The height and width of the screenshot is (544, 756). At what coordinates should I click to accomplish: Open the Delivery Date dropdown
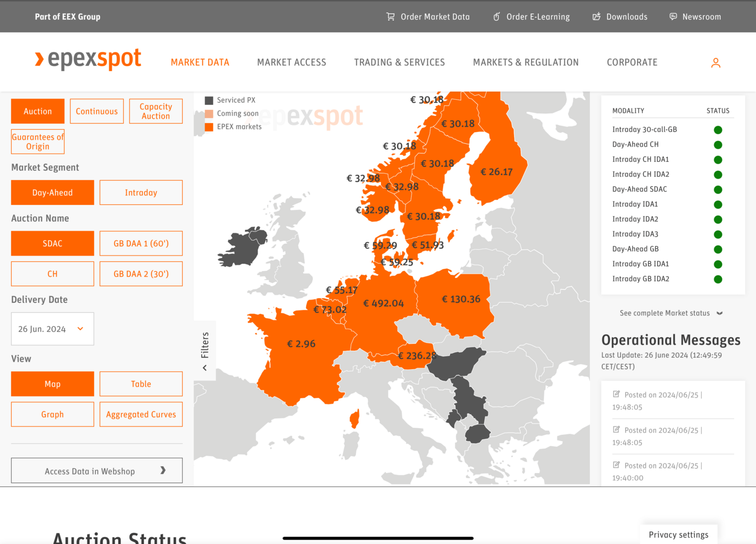point(52,329)
